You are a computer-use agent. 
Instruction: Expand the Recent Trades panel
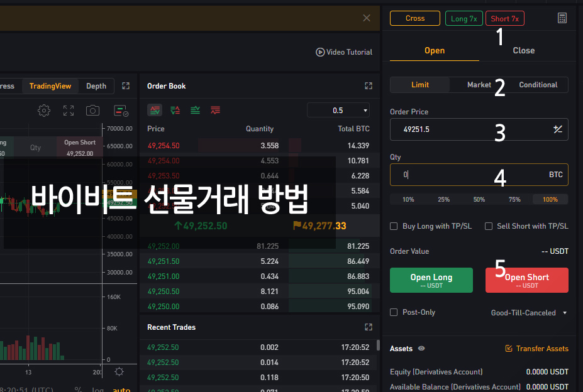[x=368, y=327]
